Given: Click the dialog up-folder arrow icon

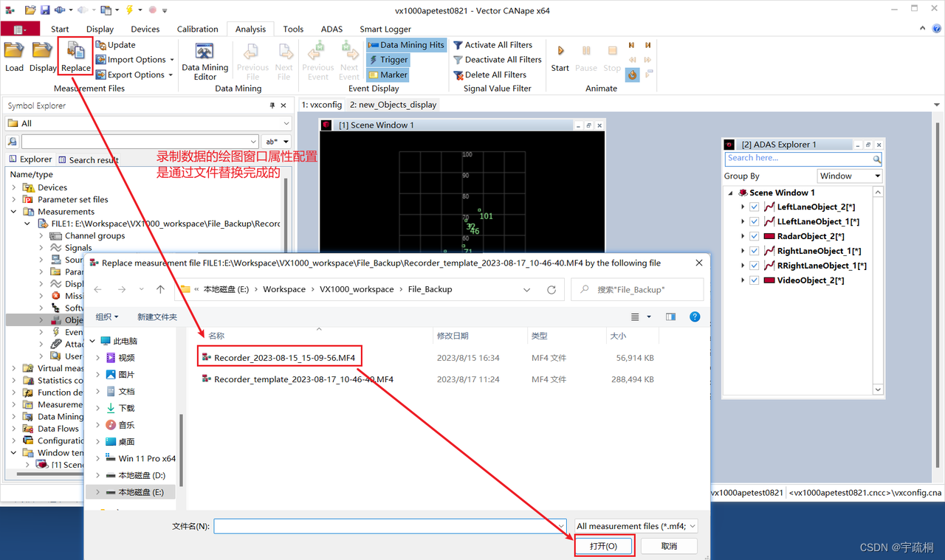Looking at the screenshot, I should (x=160, y=290).
